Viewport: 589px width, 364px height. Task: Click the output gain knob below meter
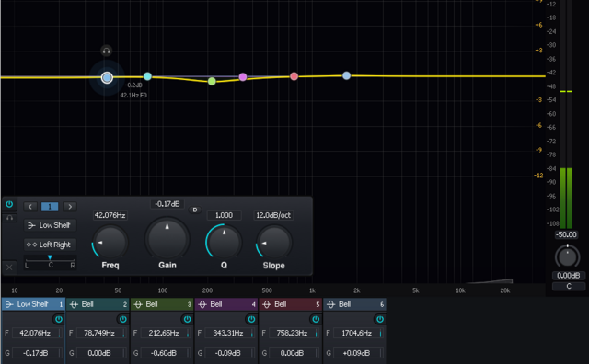pos(567,256)
